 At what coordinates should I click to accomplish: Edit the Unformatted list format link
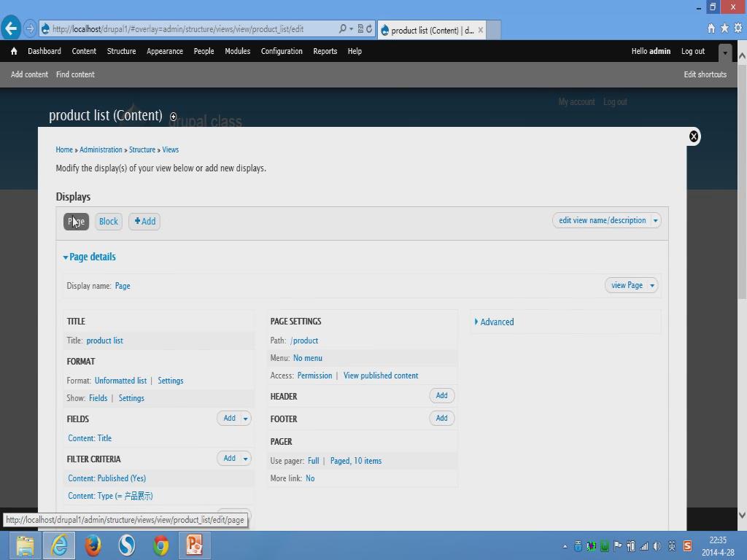[x=120, y=381]
